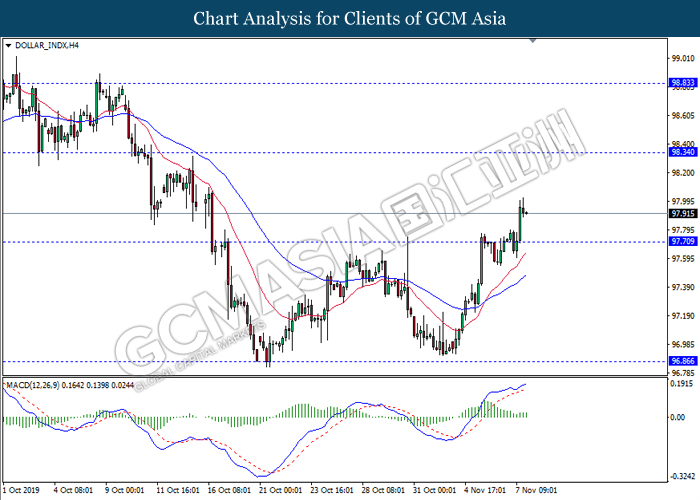This screenshot has width=700, height=500.
Task: Click the 4 Nov 17:01 time label
Action: click(485, 490)
